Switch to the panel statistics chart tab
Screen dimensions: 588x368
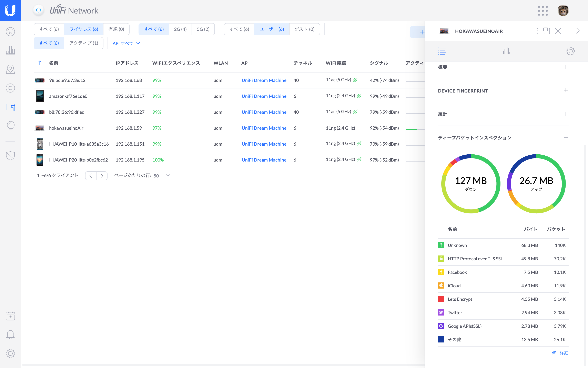coord(507,51)
